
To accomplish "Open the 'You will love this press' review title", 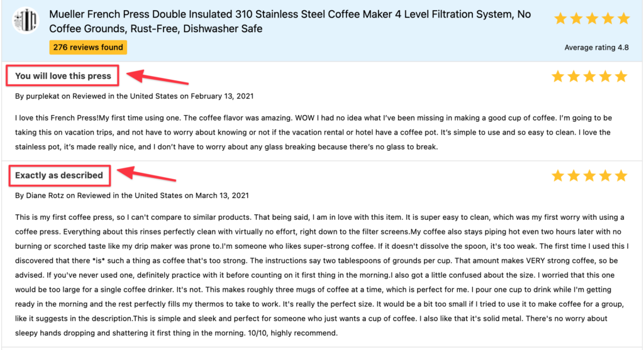I will [63, 76].
